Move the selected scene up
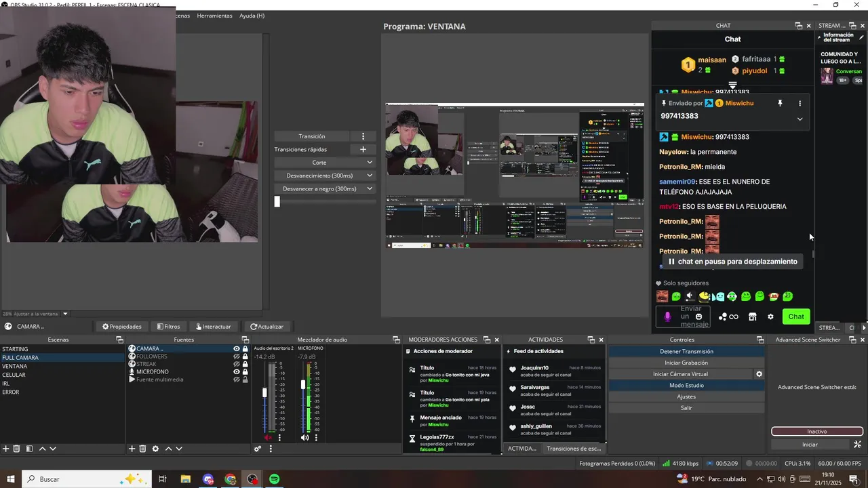This screenshot has height=488, width=868. point(42,449)
